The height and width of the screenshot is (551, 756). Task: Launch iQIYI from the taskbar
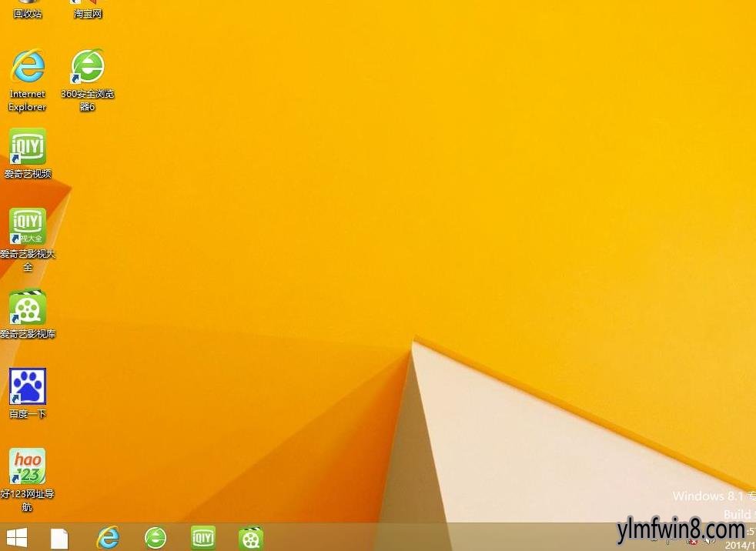[x=202, y=537]
